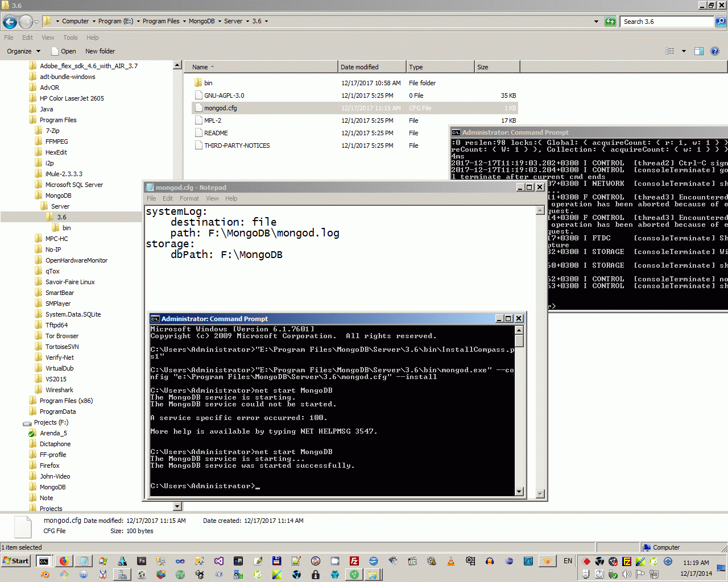
Task: Click the mongod.cfg file icon
Action: (x=198, y=108)
